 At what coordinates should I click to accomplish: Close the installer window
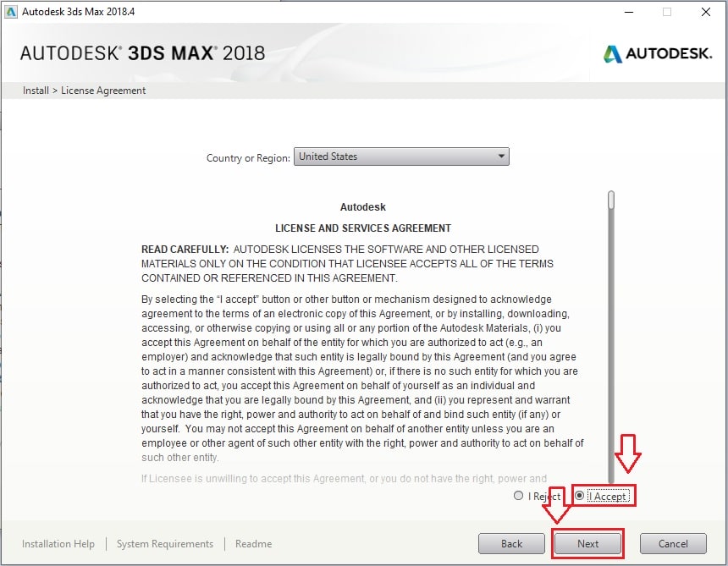point(706,12)
